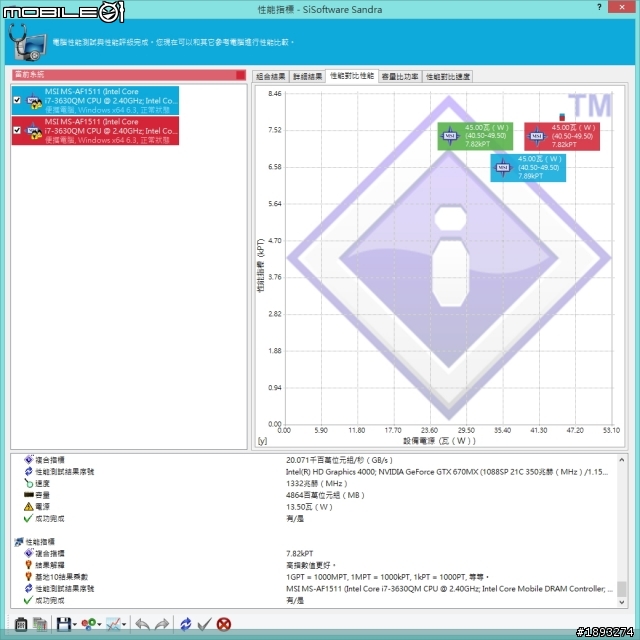Select 複合指標 row showing 20.071 GB/s
640x640 pixels.
pos(313,460)
